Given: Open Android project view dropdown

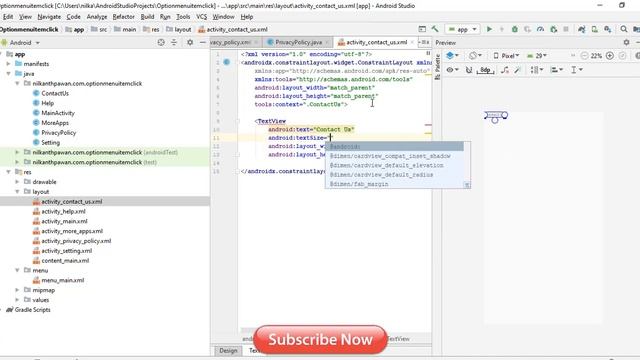Looking at the screenshot, I should [20, 42].
